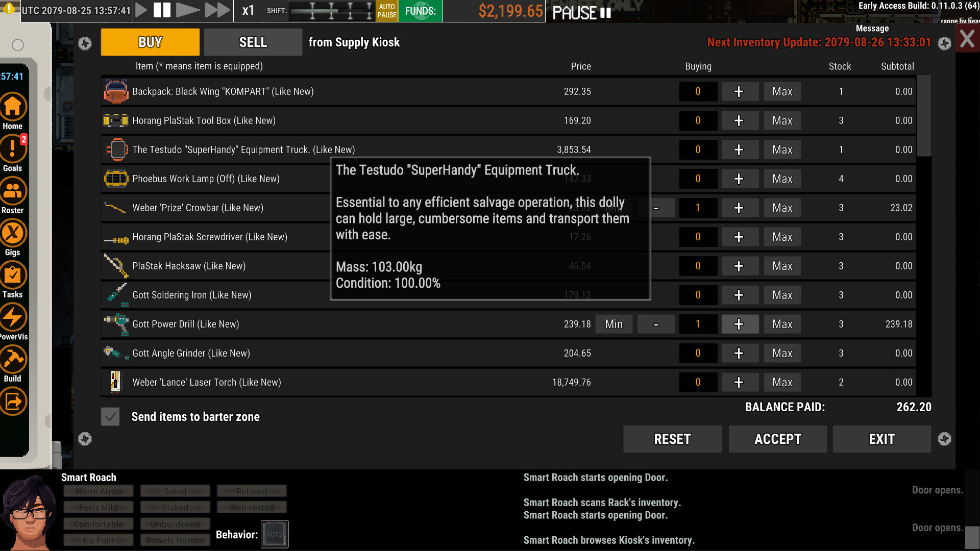Open the PowerVis lightning icon
Image resolution: width=980 pixels, height=551 pixels.
pos(13,317)
